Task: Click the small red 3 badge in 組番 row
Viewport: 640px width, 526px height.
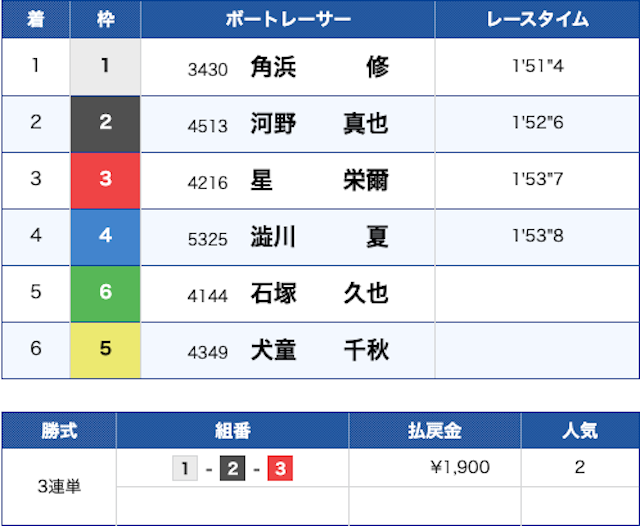Action: [x=279, y=467]
